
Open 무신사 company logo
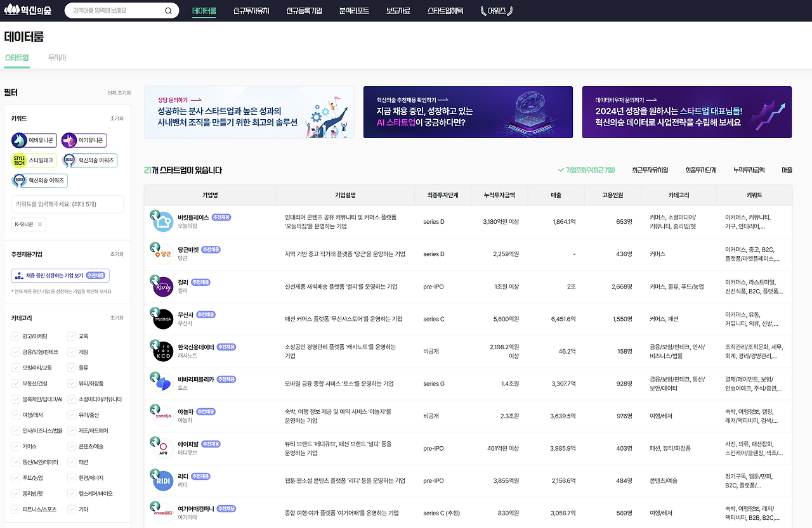[x=163, y=319]
